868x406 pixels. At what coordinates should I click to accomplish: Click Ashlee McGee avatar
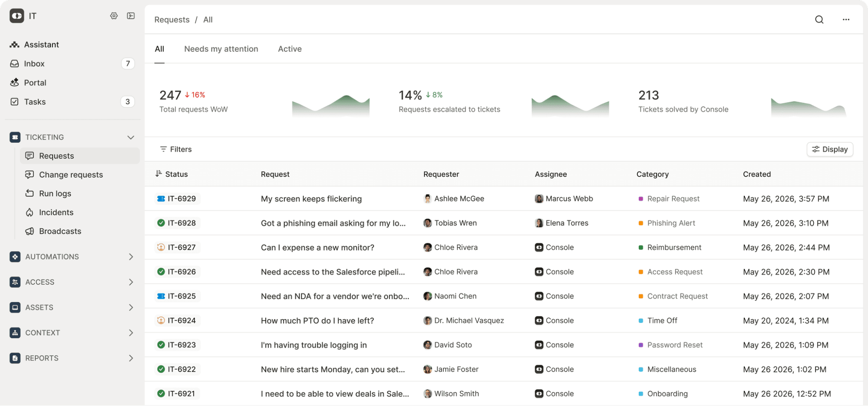(427, 199)
